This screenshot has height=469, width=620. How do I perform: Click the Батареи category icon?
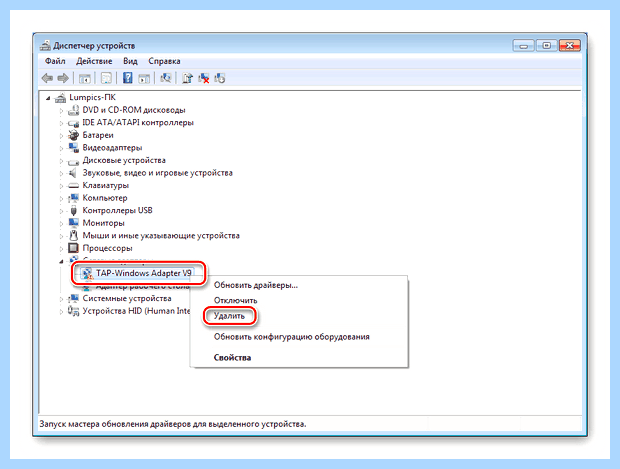point(74,135)
